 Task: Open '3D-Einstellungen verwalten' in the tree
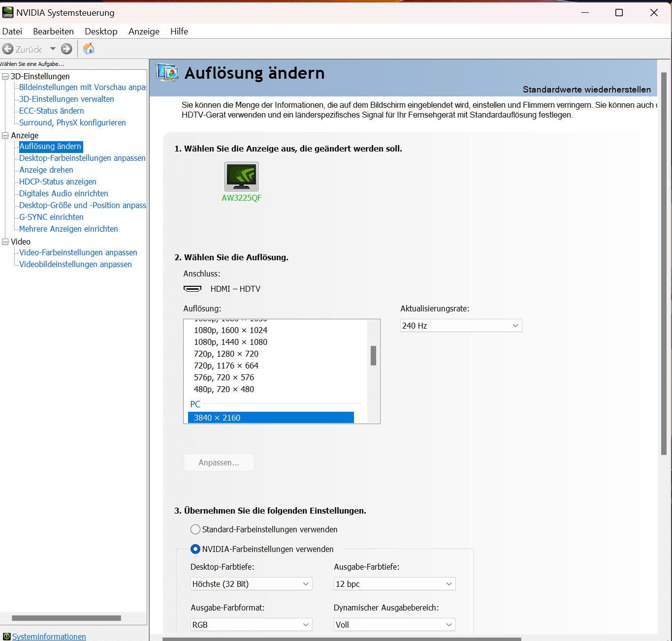click(66, 99)
